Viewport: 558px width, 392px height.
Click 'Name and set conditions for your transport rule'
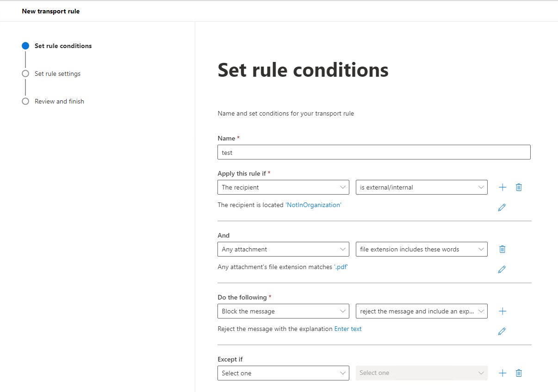coord(286,113)
